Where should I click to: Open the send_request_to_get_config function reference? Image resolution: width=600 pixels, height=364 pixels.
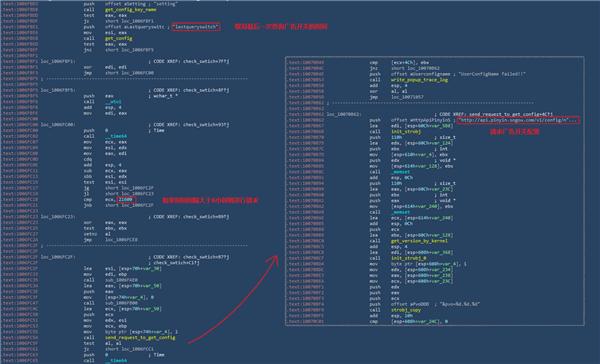[140, 338]
